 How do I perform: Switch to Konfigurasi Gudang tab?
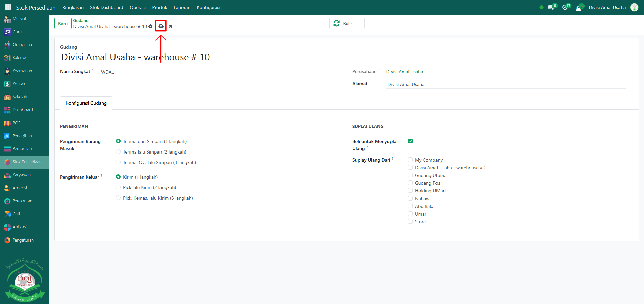(86, 103)
